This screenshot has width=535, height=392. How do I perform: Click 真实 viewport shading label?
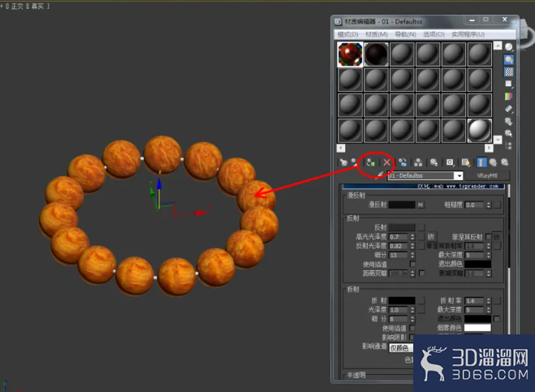pyautogui.click(x=37, y=6)
